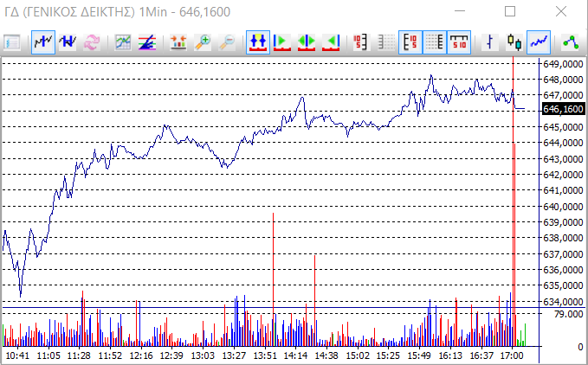Click the green connected nodes icon

[570, 42]
